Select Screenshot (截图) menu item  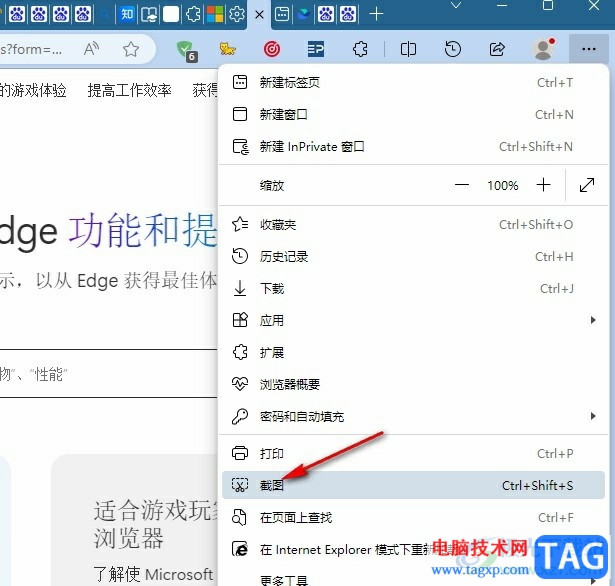[x=413, y=485]
